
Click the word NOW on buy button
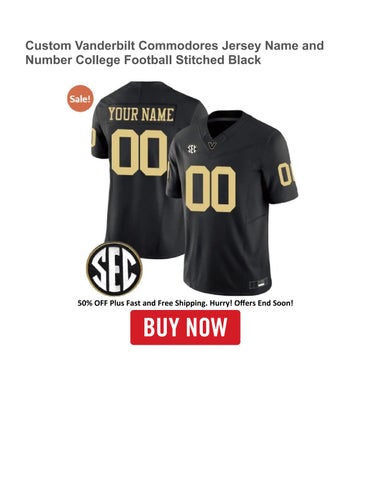207,327
